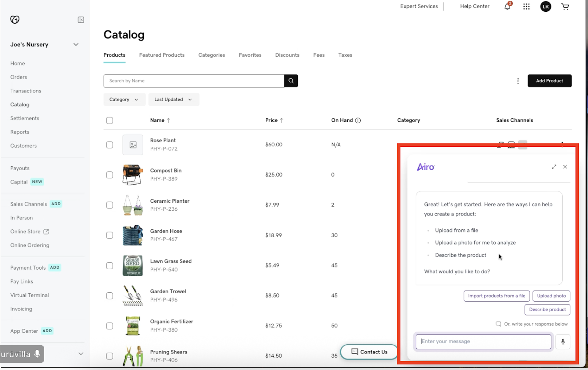Viewport: 588px width, 370px height.
Task: Check the select-all products checkbox
Action: (110, 120)
